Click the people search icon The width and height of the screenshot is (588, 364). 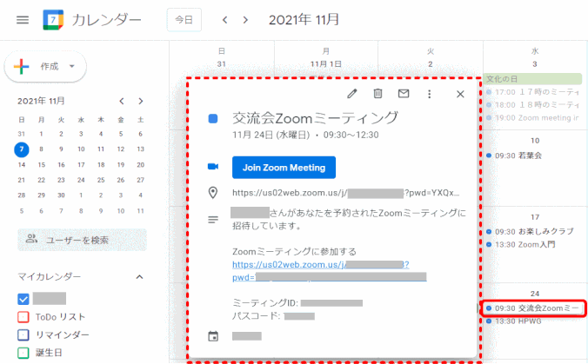click(31, 239)
